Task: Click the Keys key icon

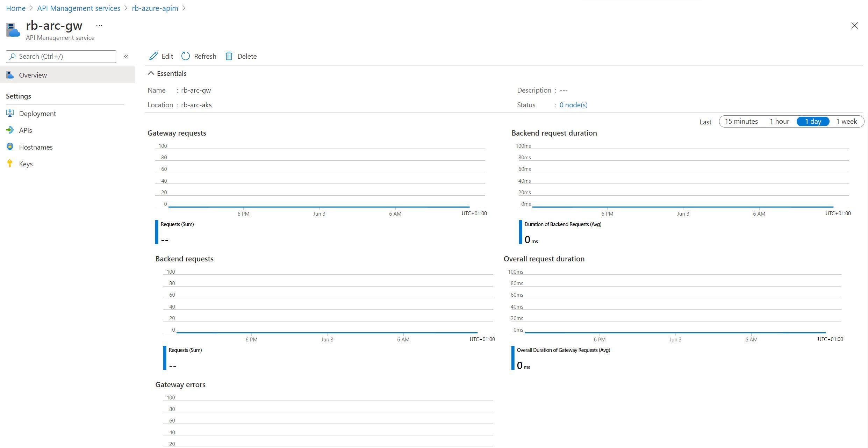Action: click(x=10, y=164)
